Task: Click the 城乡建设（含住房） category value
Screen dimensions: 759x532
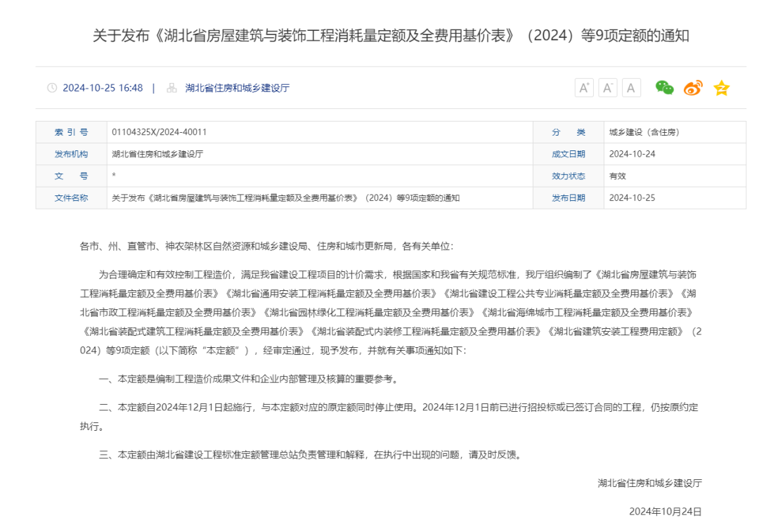Action: 644,132
